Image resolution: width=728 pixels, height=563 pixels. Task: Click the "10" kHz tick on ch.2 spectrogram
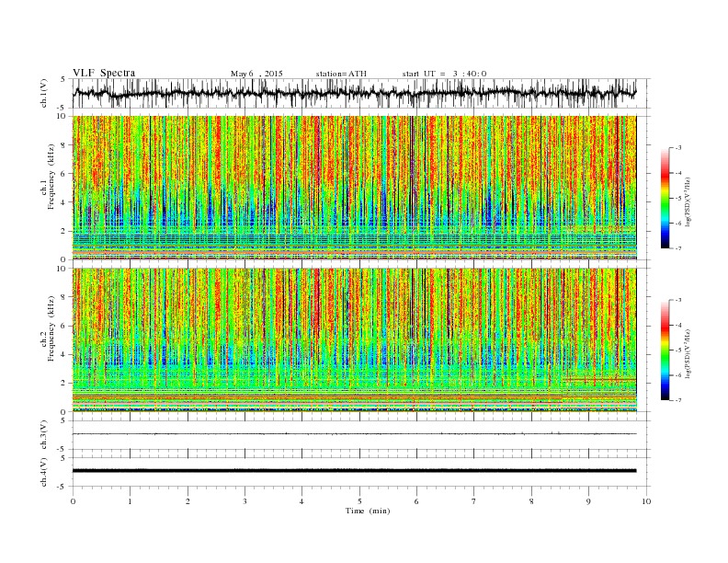point(63,269)
